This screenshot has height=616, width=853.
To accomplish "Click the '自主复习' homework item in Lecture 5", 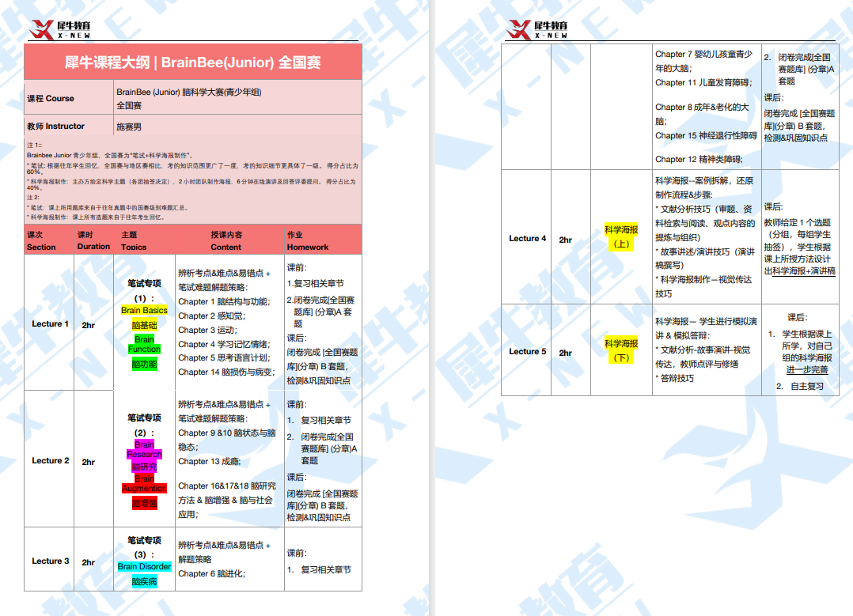I will [x=807, y=387].
